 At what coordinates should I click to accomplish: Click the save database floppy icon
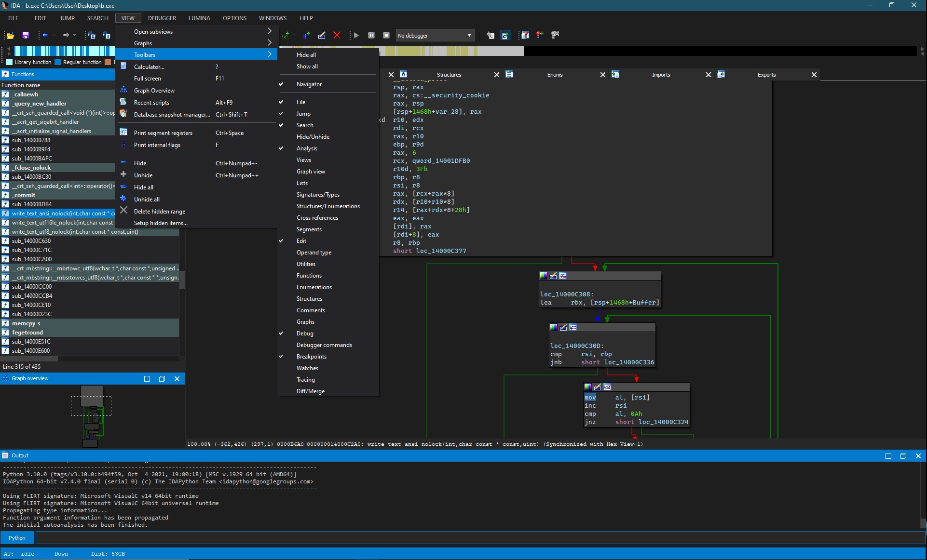click(26, 35)
